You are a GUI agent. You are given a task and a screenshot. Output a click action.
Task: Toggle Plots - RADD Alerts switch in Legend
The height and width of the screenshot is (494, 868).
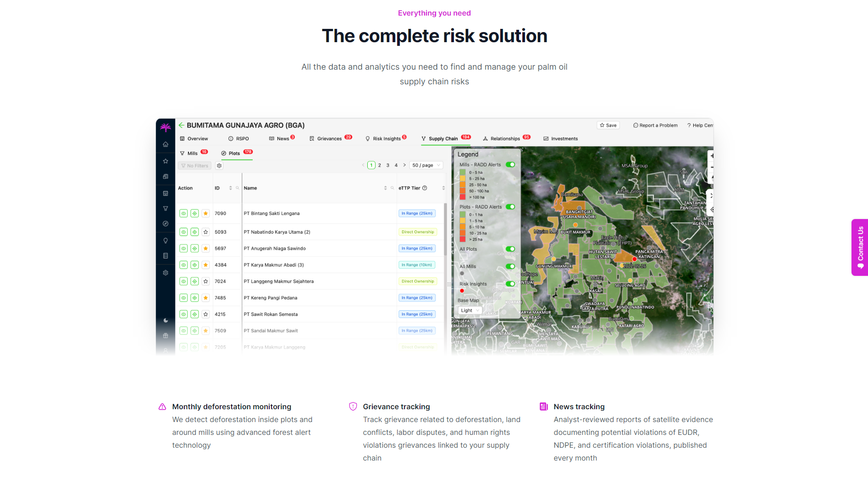click(510, 207)
